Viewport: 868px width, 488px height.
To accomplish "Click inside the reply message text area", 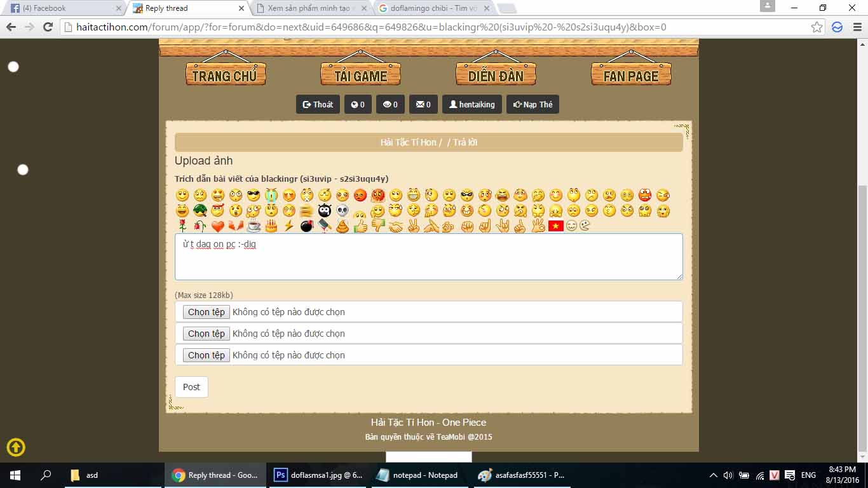I will [428, 261].
